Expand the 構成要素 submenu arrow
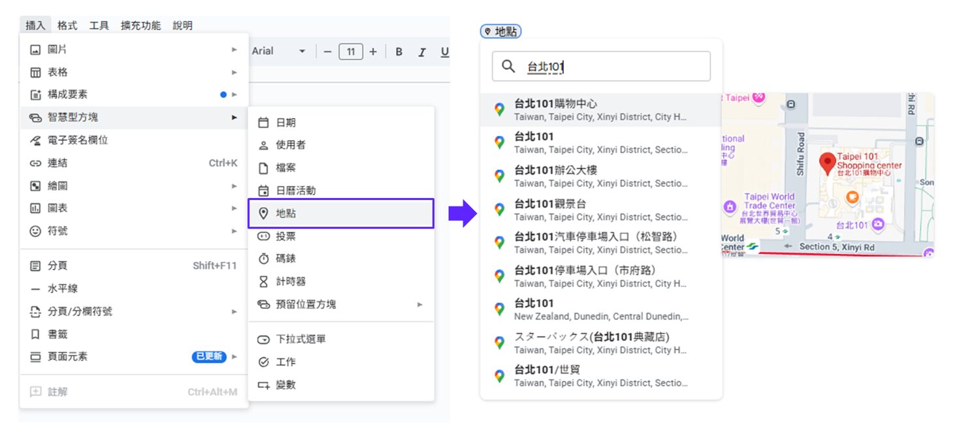This screenshot has height=439, width=980. tap(235, 95)
